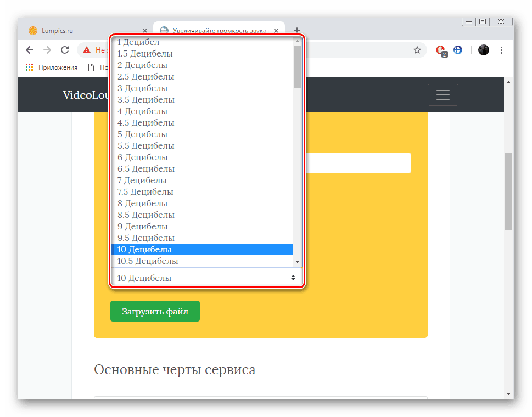
Task: Open the red extension icon with badge 2
Action: 441,50
